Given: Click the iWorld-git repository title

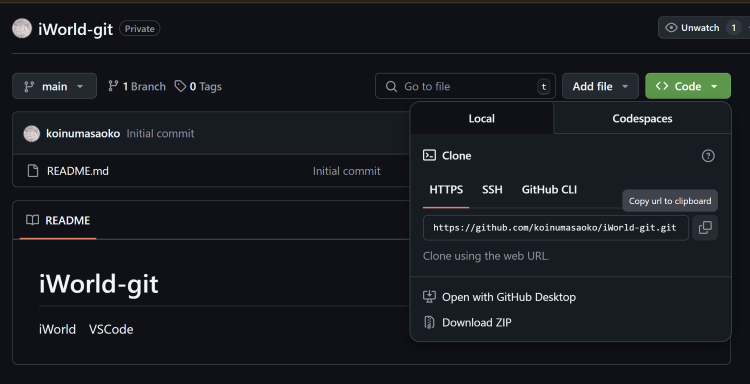Looking at the screenshot, I should 76,29.
